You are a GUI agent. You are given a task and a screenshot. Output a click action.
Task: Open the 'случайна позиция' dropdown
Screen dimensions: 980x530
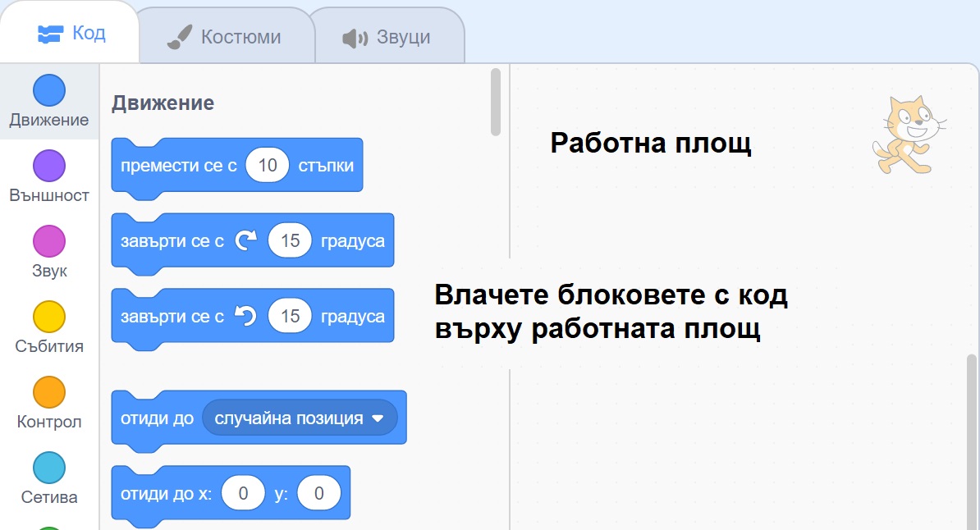300,418
